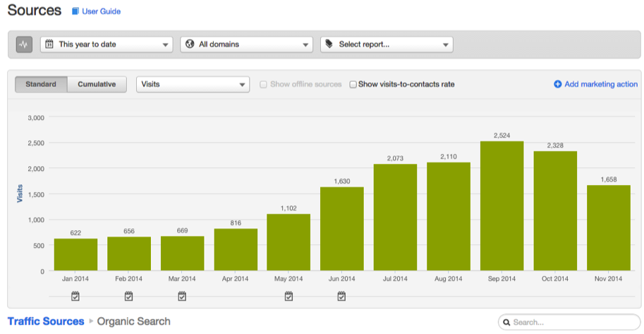Click the book icon beside User Guide
644x334 pixels.
[75, 11]
